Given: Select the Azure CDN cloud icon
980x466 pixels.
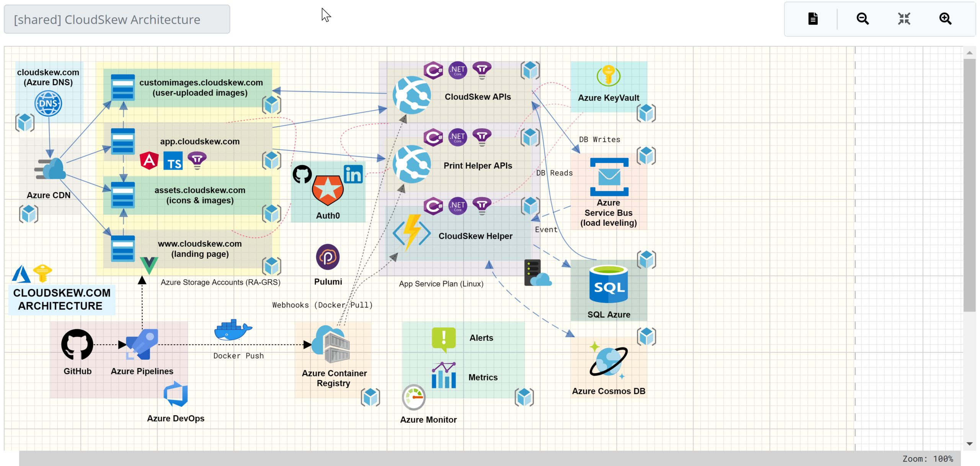Looking at the screenshot, I should (x=50, y=169).
